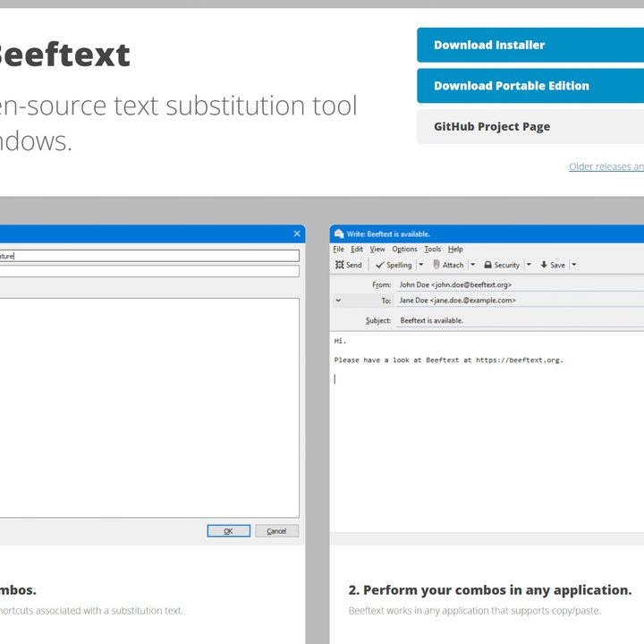Expand the Attach dropdown arrow
This screenshot has width=644, height=644.
click(473, 265)
